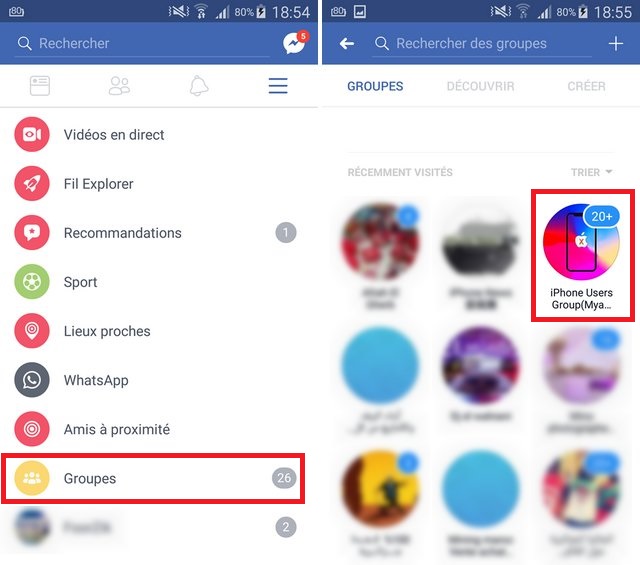Tap the Rechercher des groupes field
The height and width of the screenshot is (565, 640).
click(x=482, y=43)
